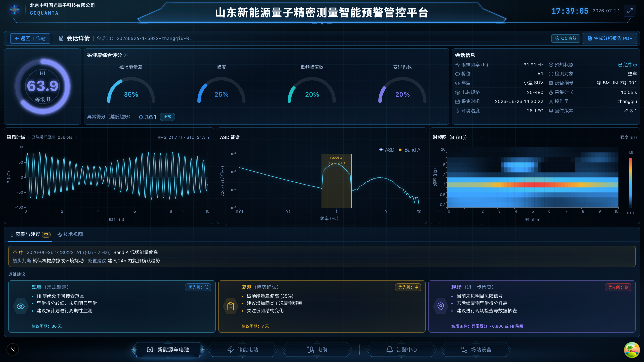Click the 环境温度 thermometer icon
The image size is (644, 362).
coord(458,111)
